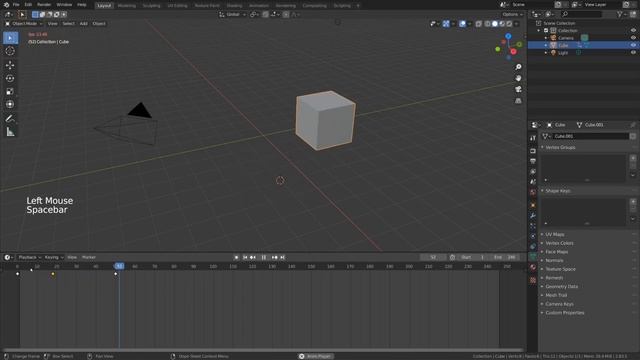Switch to the Modeling workspace tab

tap(127, 6)
